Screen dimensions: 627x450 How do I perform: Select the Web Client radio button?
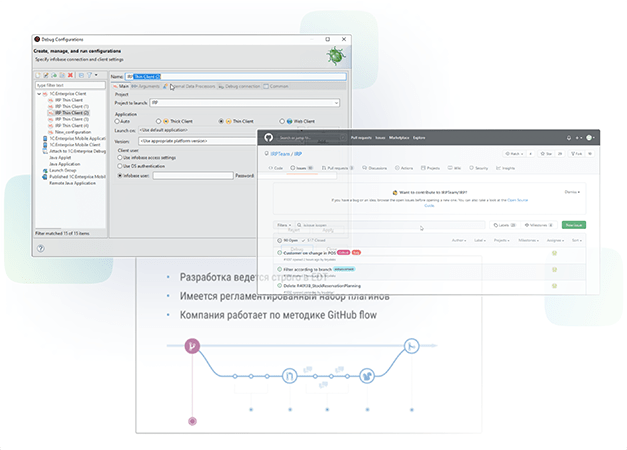[x=282, y=121]
